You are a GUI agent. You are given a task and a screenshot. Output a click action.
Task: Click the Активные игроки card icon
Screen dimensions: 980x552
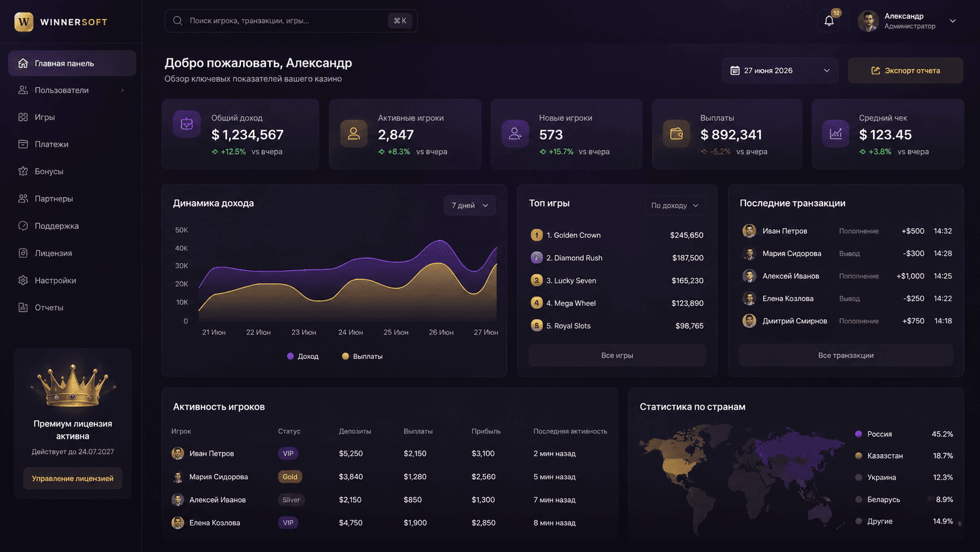click(x=353, y=134)
